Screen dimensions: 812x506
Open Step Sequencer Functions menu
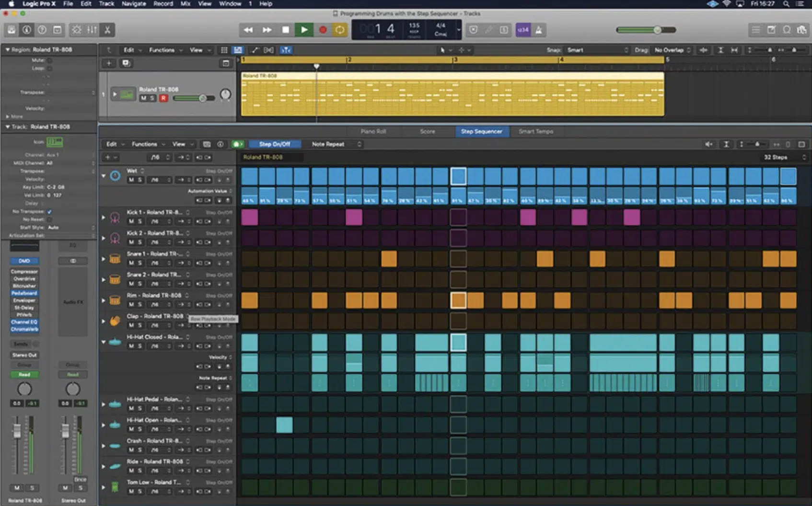(x=148, y=144)
